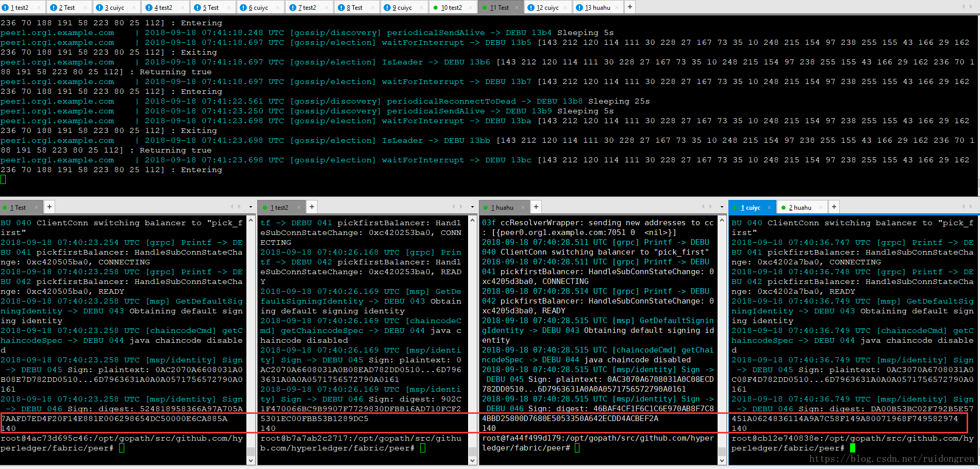This screenshot has height=469, width=980.
Task: Switch to the 11 Test session tab
Action: [x=500, y=8]
